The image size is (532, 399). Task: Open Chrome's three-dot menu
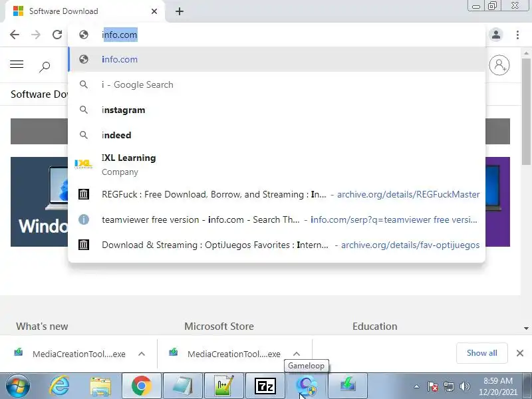[x=517, y=35]
